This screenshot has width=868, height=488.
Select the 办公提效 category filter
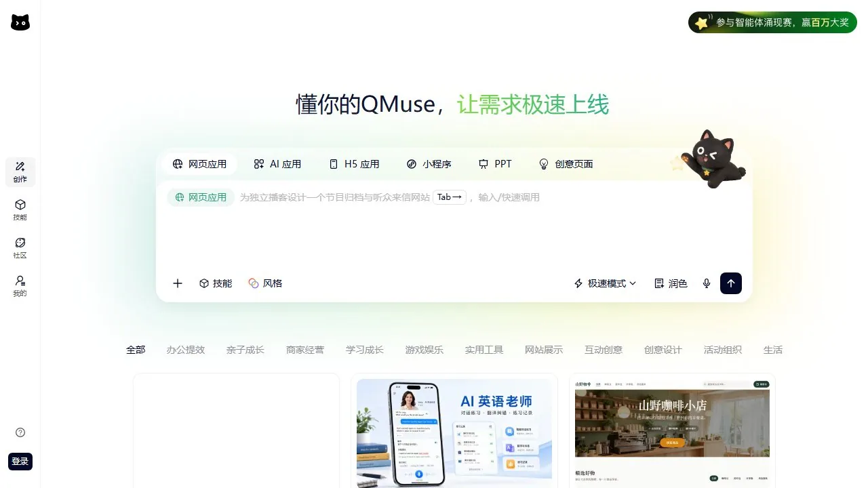pos(186,350)
